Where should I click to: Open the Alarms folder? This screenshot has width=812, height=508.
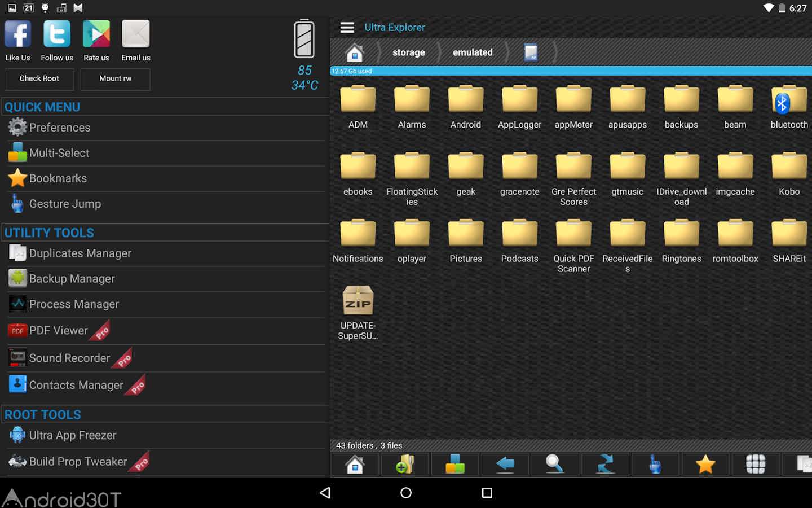point(412,107)
